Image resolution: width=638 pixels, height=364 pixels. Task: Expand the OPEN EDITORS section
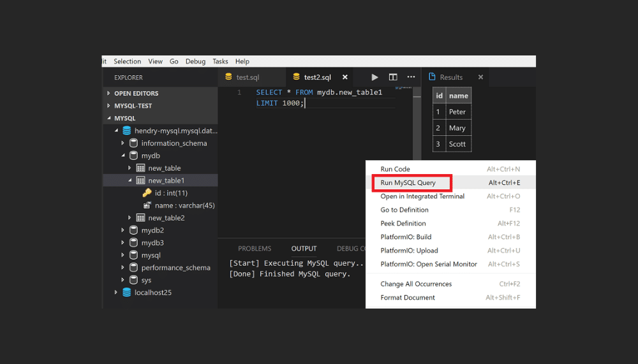[x=108, y=93]
